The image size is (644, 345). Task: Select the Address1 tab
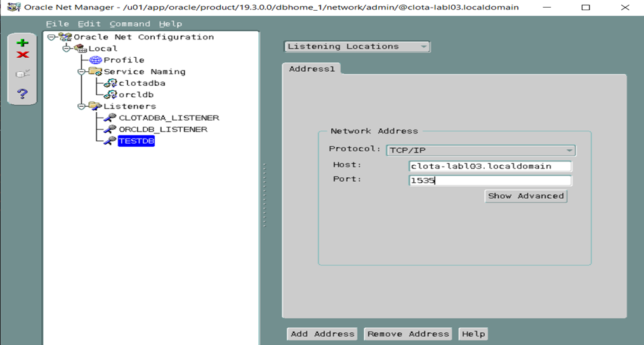[x=312, y=69]
